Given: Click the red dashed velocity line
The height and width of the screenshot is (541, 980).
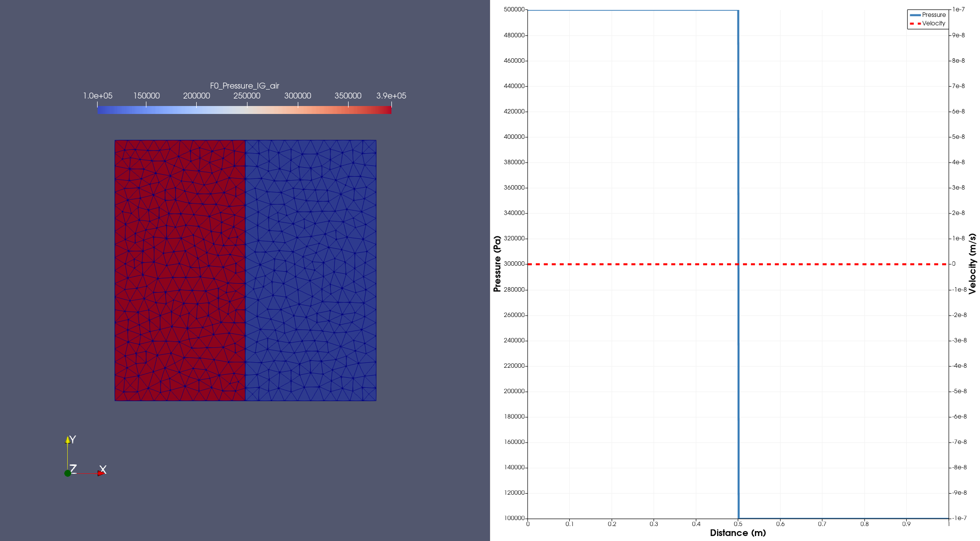Looking at the screenshot, I should [x=738, y=264].
